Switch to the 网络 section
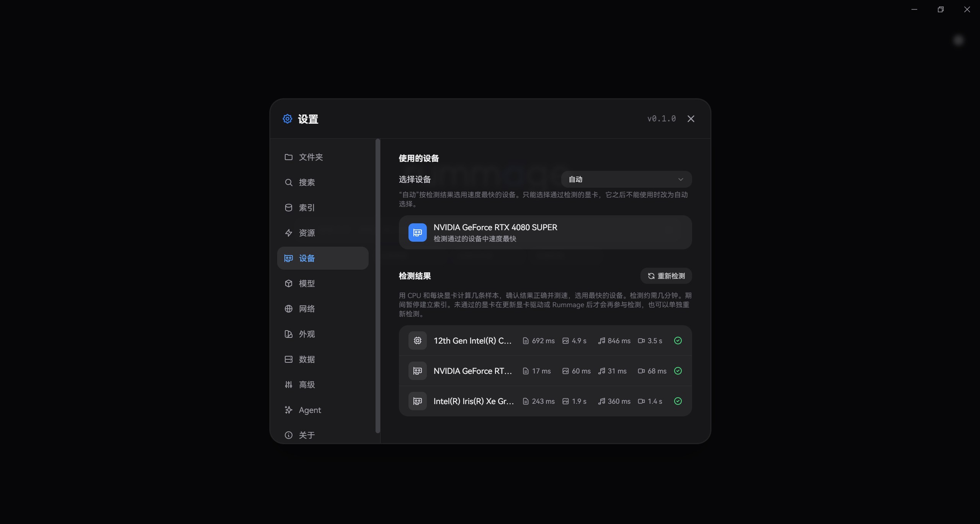The image size is (980, 524). click(x=322, y=309)
